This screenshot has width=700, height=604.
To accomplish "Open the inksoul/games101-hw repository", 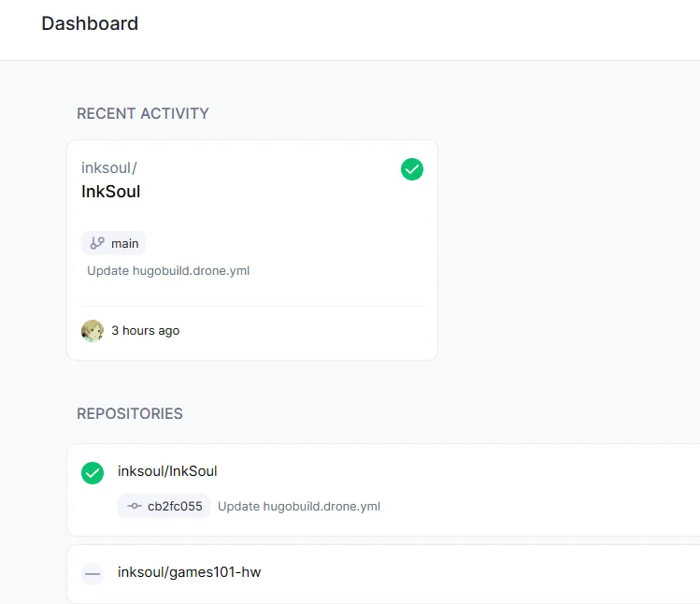I will [189, 572].
